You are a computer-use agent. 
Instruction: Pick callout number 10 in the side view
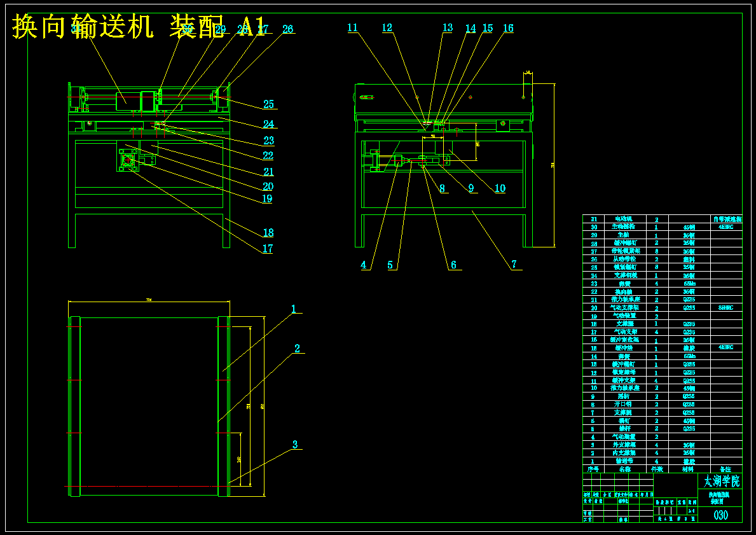tap(500, 188)
